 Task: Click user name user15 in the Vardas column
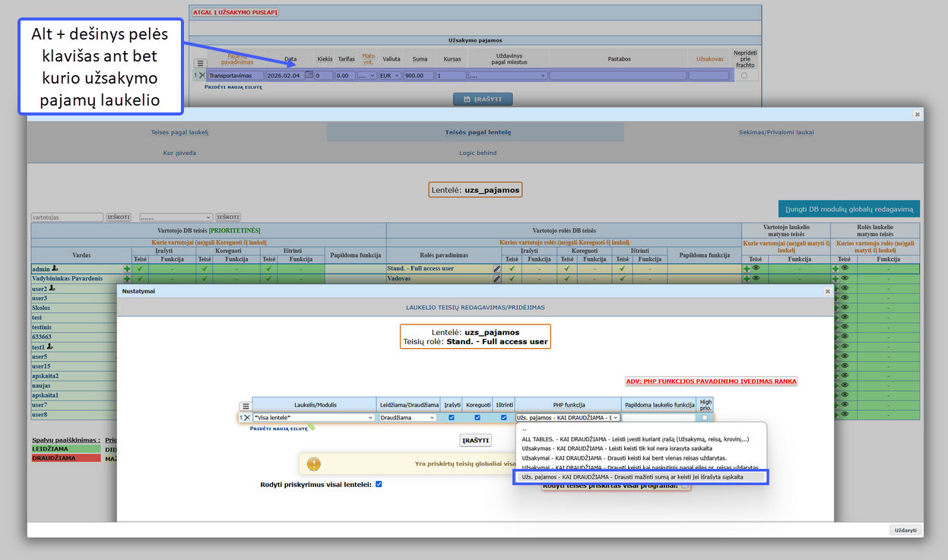pyautogui.click(x=40, y=366)
